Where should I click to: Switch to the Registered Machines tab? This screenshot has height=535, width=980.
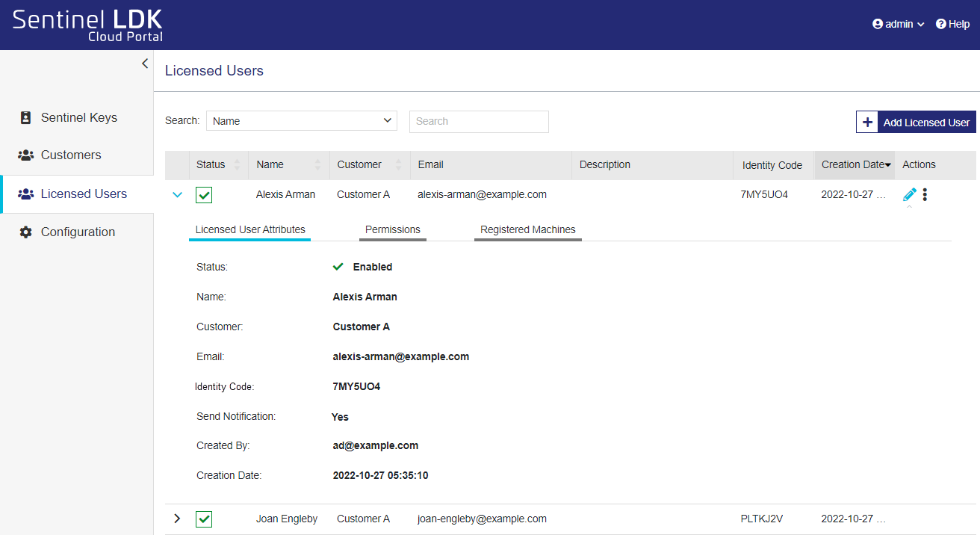click(x=527, y=229)
